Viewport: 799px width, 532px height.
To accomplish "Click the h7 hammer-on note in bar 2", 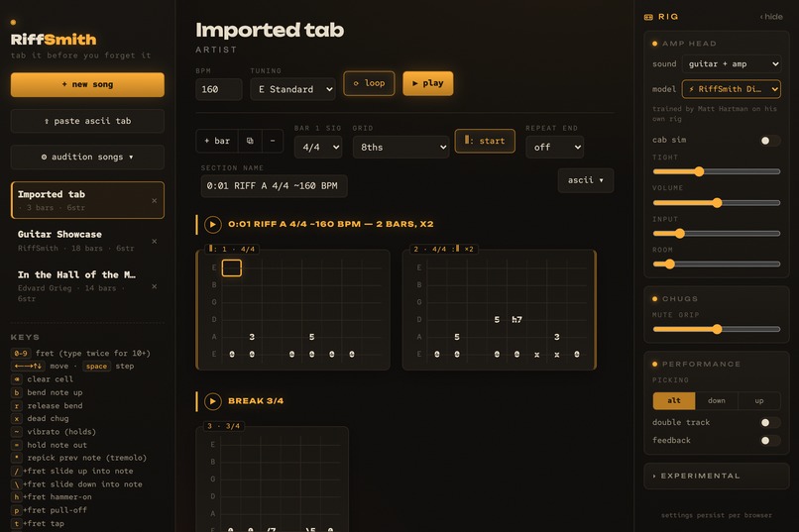I will coord(516,320).
